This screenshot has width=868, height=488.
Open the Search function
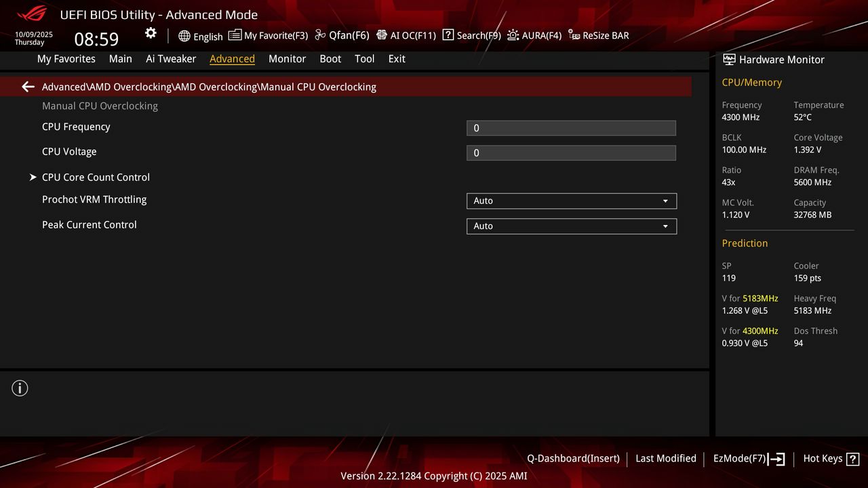click(471, 35)
